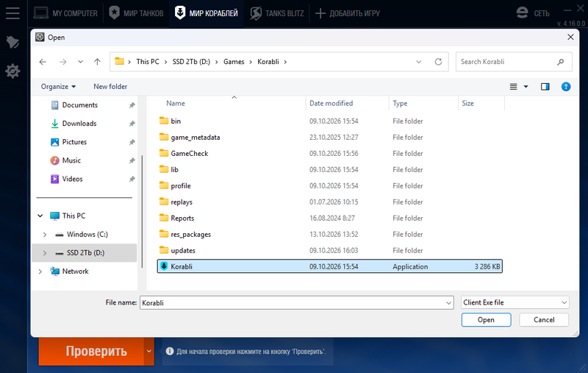Select the МИР КОРАБЛЕЙ tab
Viewport: 588px width, 373px height.
pos(207,13)
